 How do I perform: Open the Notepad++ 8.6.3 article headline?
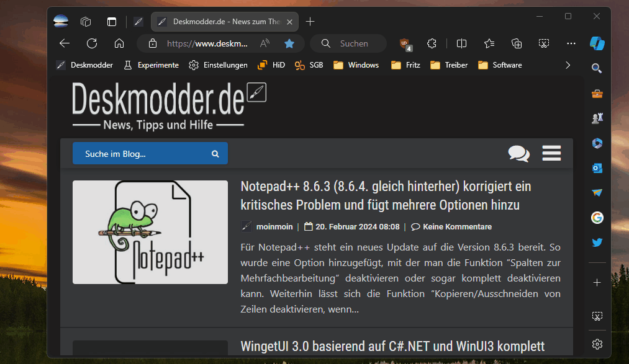coord(386,195)
